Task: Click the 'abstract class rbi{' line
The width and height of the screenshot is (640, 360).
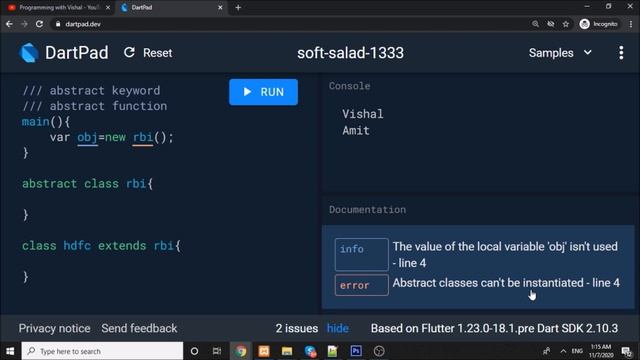Action: pyautogui.click(x=87, y=184)
